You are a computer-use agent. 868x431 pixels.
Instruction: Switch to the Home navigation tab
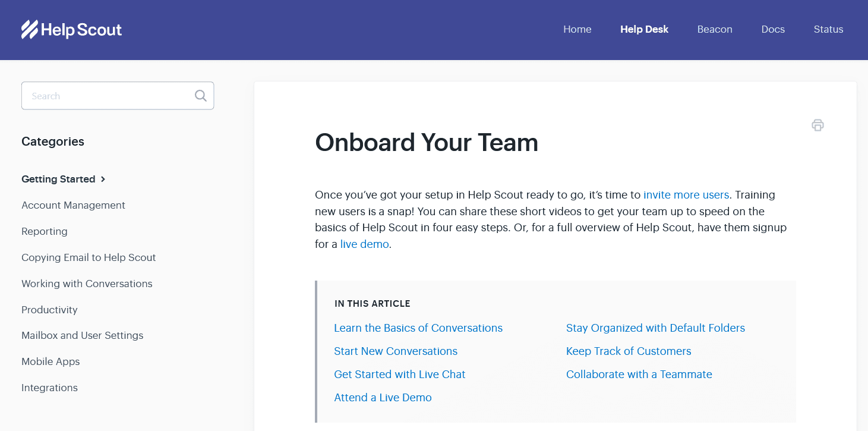[x=577, y=29]
